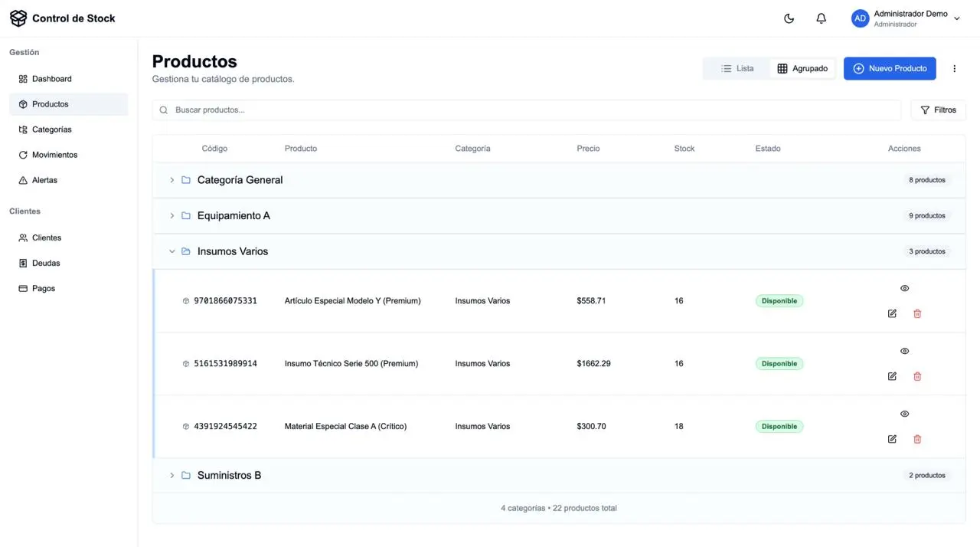The height and width of the screenshot is (547, 980).
Task: Click the Pagos card icon
Action: click(x=23, y=288)
